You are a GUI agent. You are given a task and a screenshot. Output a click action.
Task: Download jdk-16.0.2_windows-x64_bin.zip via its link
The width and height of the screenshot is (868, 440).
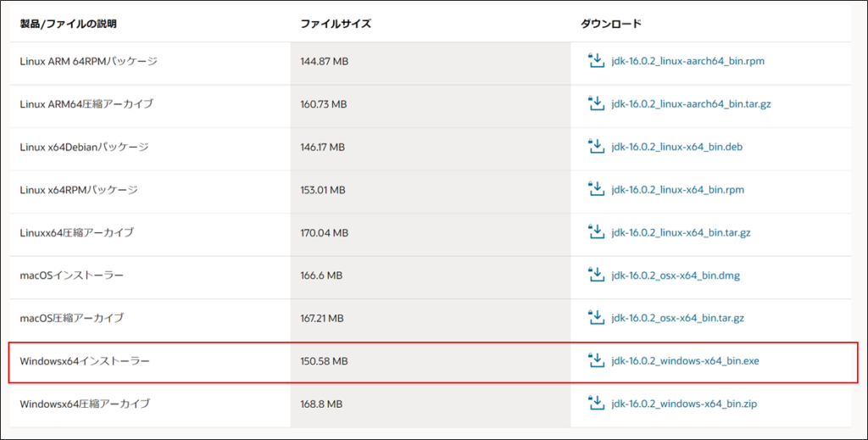[x=684, y=404]
